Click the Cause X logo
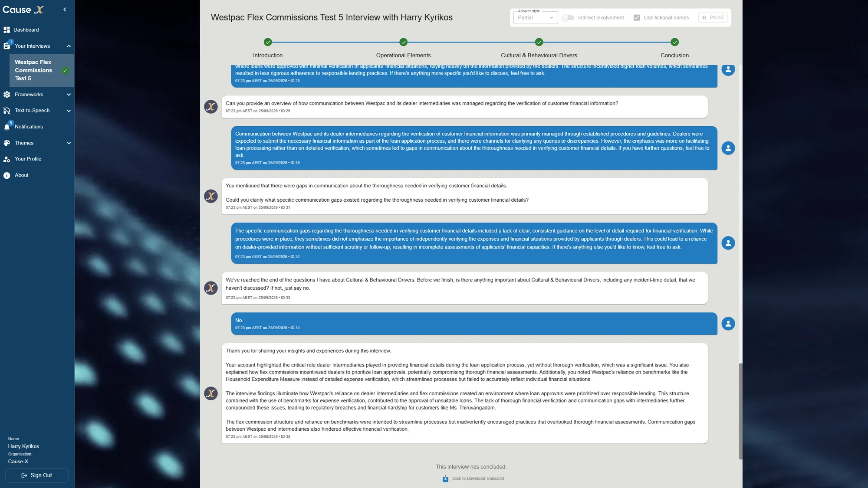868x488 pixels. pos(23,10)
